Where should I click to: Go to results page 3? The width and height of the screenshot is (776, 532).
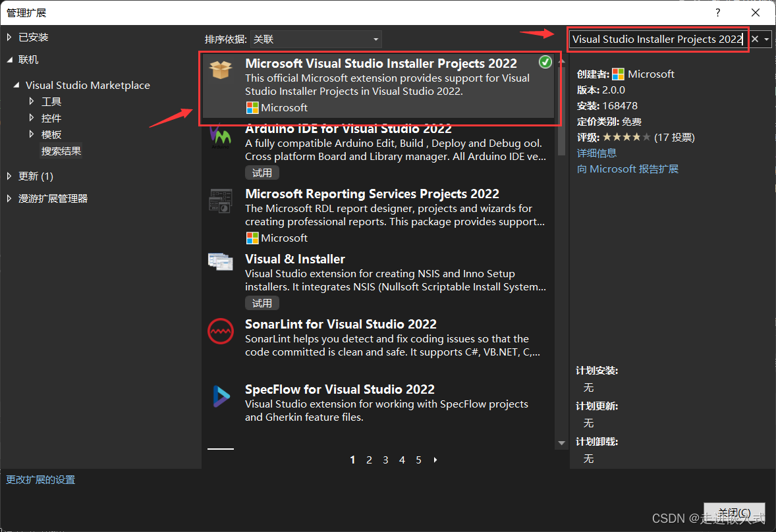(385, 460)
